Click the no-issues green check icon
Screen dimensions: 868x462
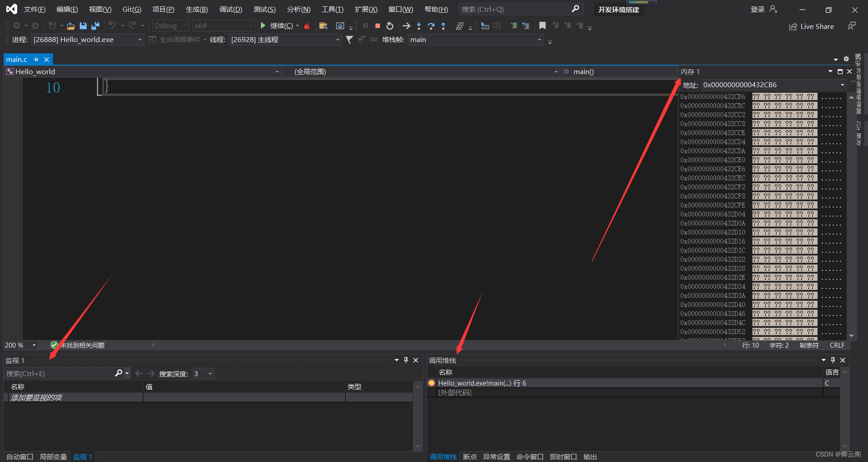click(54, 345)
